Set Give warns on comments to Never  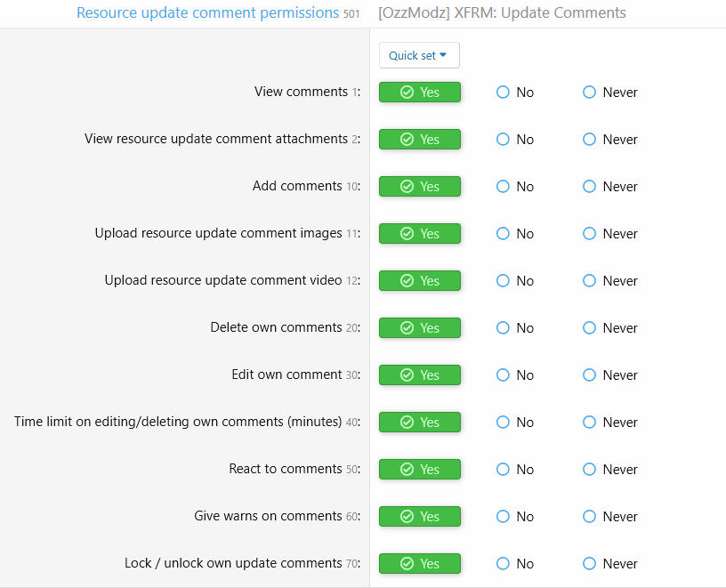coord(609,516)
